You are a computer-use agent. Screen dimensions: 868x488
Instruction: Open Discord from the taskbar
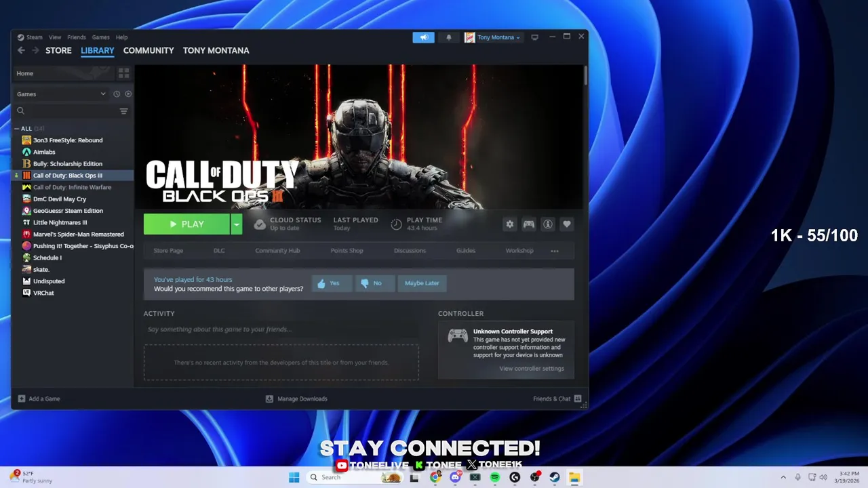pos(455,477)
